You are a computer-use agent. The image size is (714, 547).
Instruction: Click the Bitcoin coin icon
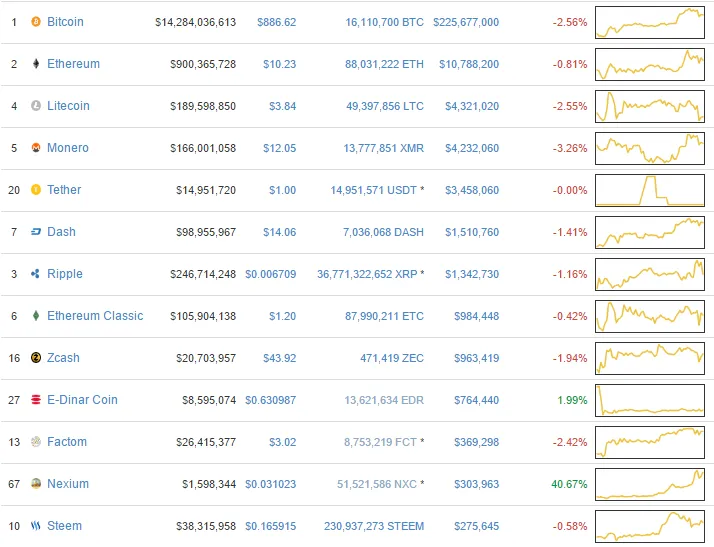tap(36, 21)
